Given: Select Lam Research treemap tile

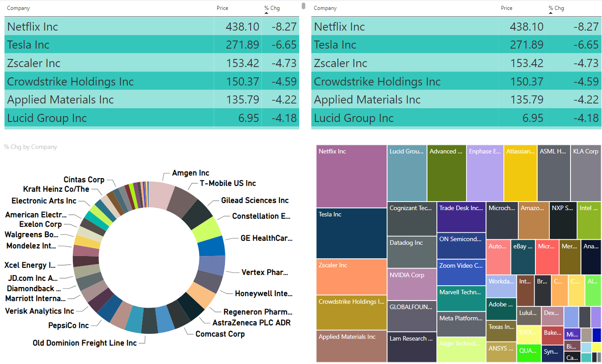Looking at the screenshot, I should [412, 347].
